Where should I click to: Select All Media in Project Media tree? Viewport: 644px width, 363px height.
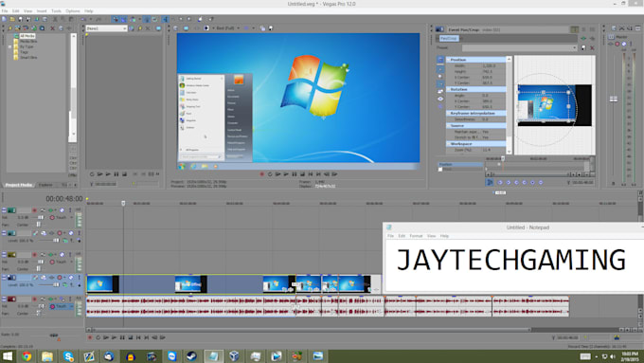27,36
